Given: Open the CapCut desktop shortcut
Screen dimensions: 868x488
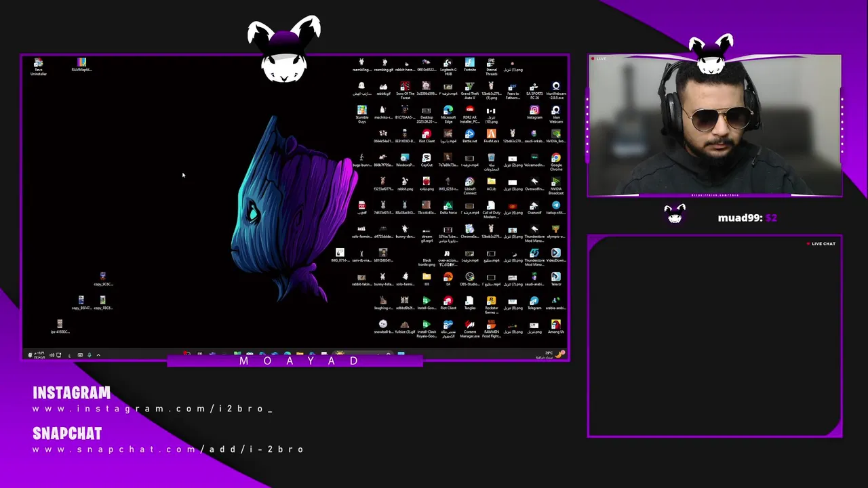Looking at the screenshot, I should pos(427,160).
